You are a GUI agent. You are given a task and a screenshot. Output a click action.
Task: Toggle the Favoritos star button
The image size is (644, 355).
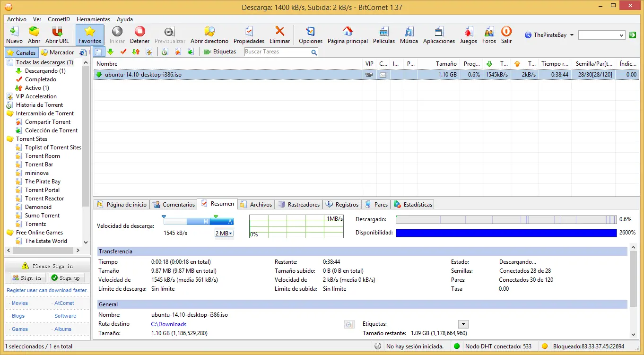(90, 35)
